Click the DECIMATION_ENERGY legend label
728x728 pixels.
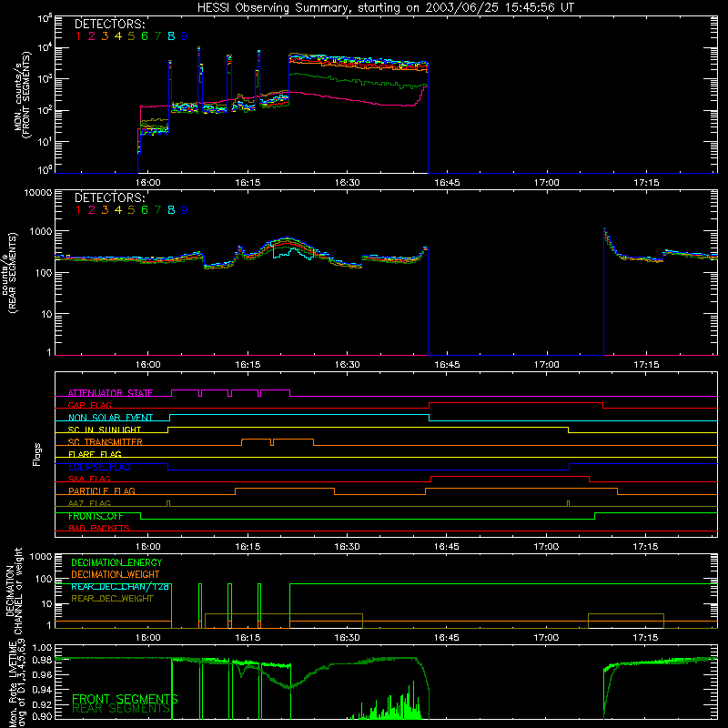pos(116,562)
